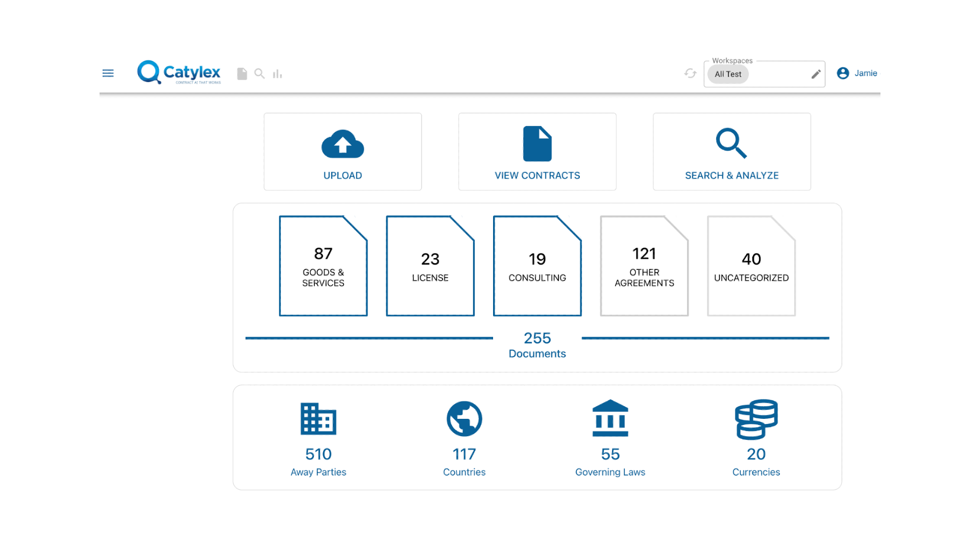980x551 pixels.
Task: Click the Away Parties building icon
Action: pos(317,418)
